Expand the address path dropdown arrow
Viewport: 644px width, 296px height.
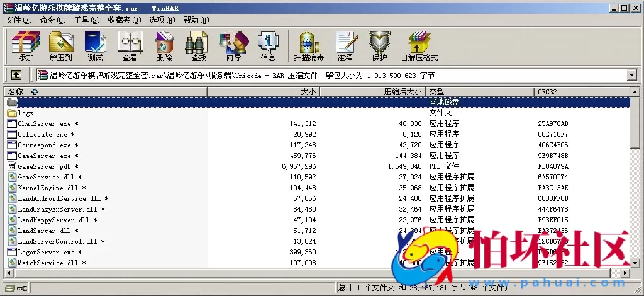click(x=631, y=75)
